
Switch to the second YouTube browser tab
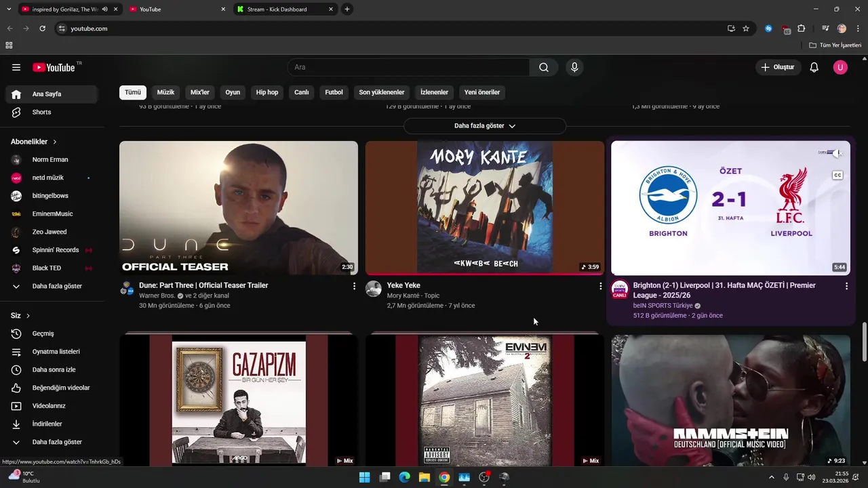(178, 9)
